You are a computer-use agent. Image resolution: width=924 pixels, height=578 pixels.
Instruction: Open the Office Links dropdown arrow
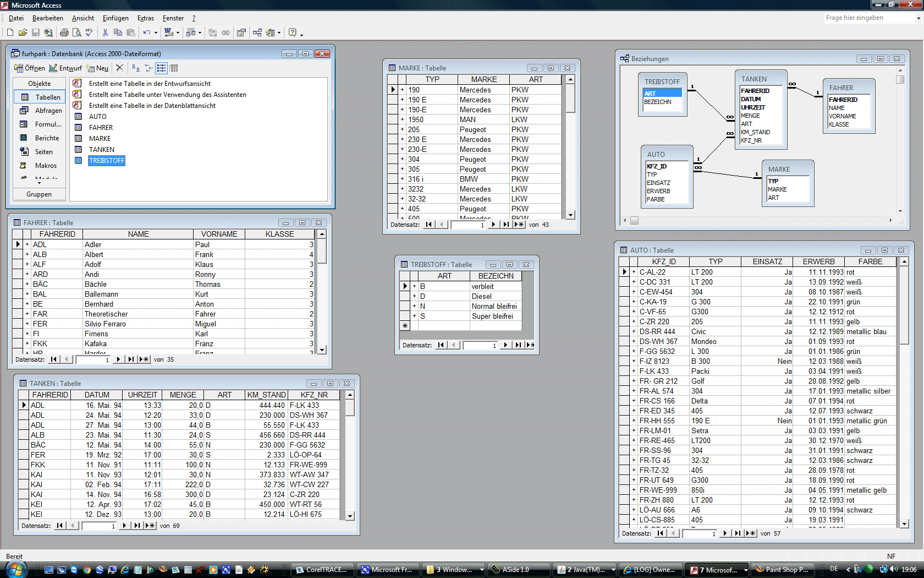click(x=178, y=32)
